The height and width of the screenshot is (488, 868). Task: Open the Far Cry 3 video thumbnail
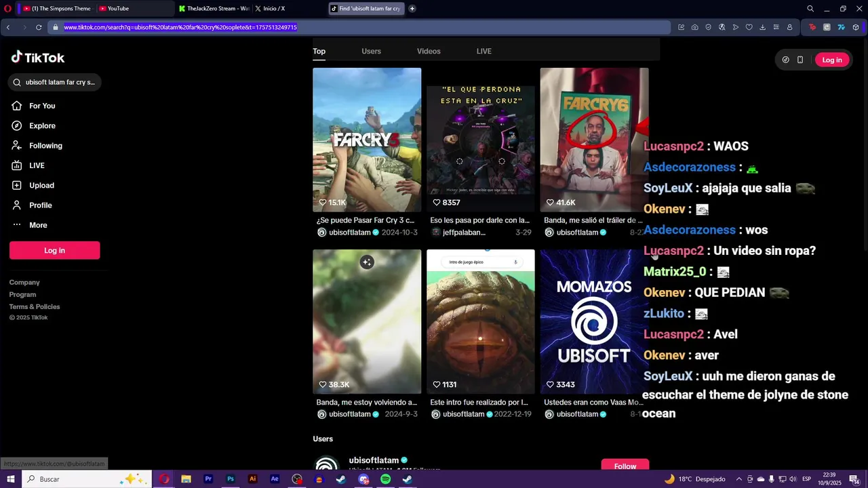pyautogui.click(x=367, y=140)
